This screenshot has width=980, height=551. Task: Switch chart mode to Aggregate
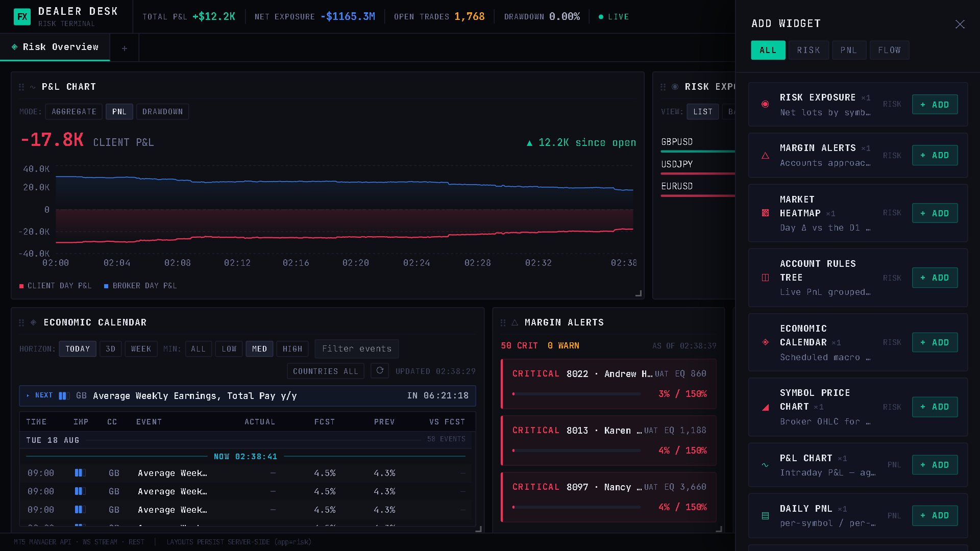click(x=74, y=112)
